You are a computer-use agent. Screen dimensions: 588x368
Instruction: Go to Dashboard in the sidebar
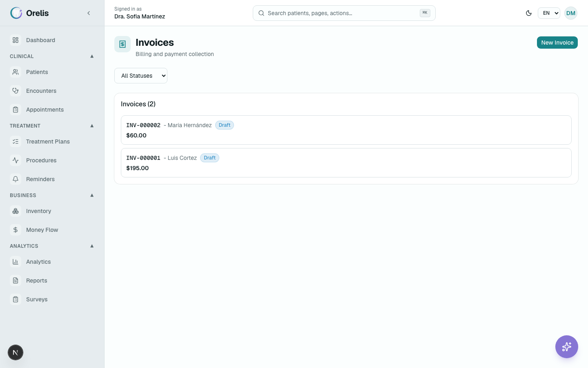(x=52, y=40)
